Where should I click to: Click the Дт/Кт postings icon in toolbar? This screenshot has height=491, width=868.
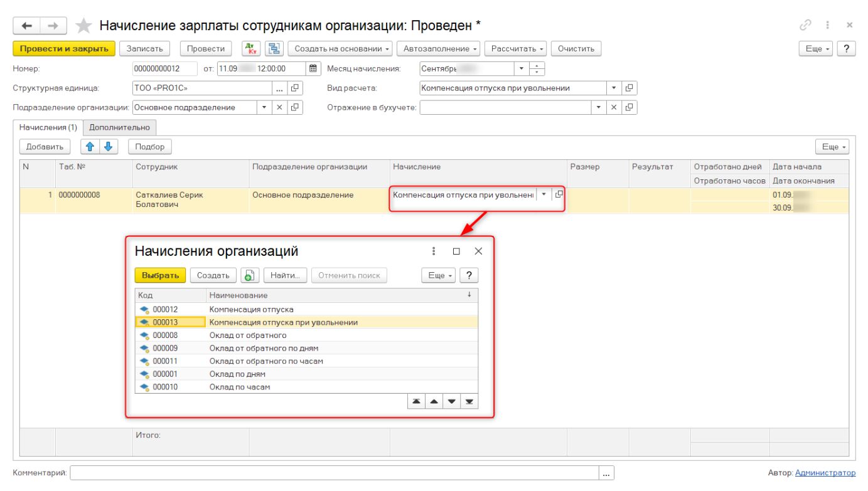tap(251, 49)
